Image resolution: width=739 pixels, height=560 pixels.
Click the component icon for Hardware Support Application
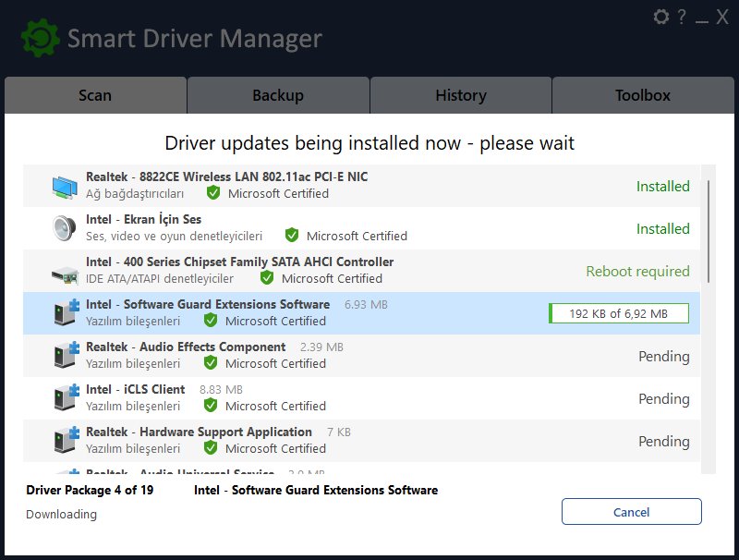(66, 439)
